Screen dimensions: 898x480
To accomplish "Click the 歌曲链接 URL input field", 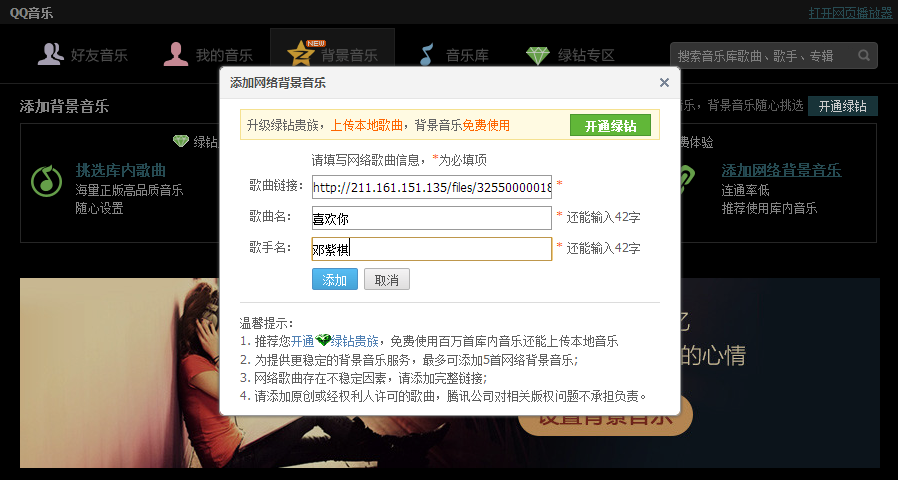I will (x=432, y=187).
